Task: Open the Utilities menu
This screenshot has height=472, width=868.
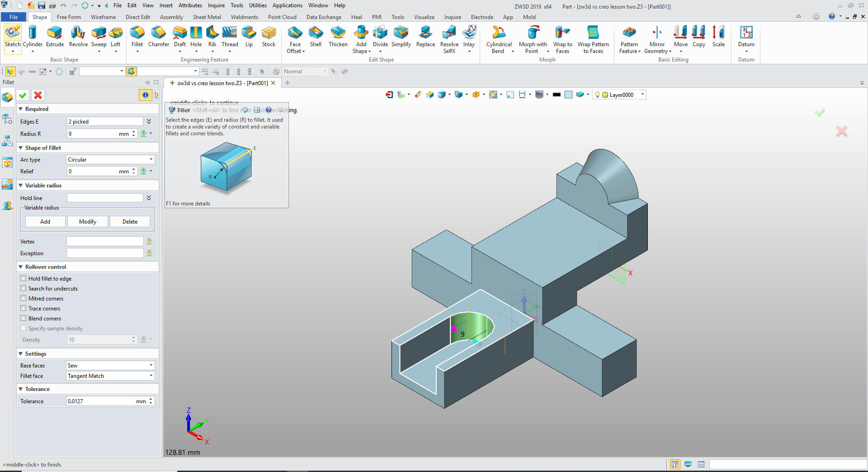Action: coord(258,5)
